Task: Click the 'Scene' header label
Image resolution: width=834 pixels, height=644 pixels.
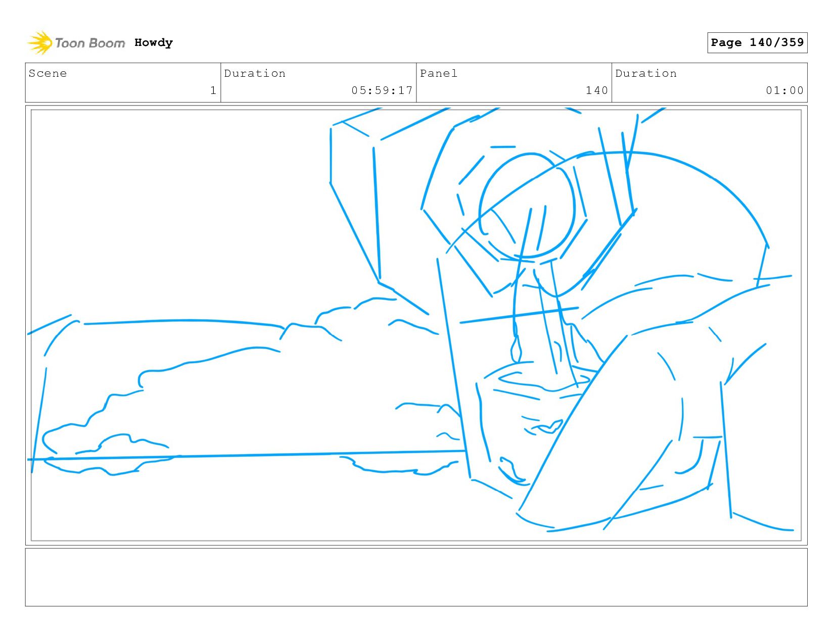Action: coord(48,73)
